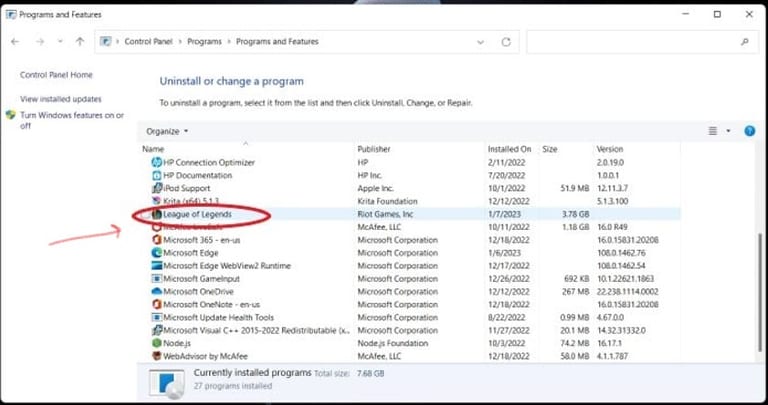Click the Riot Games, Inc publisher cell
Screen dimensions: 768x405
[385, 214]
